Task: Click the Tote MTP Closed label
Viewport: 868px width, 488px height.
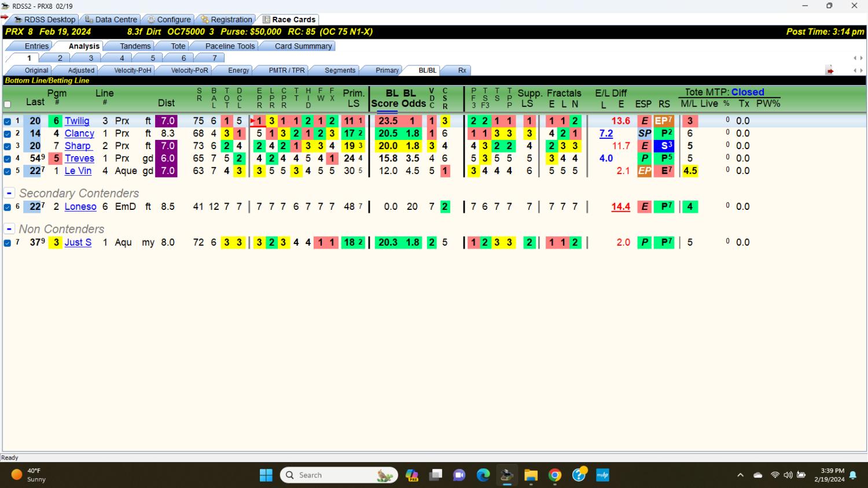Action: click(724, 92)
